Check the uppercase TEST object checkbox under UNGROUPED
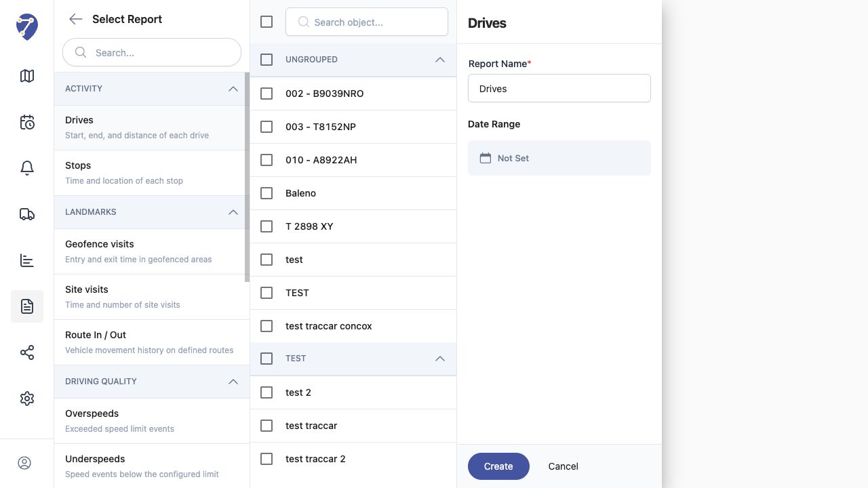Image resolution: width=868 pixels, height=488 pixels. click(x=267, y=293)
